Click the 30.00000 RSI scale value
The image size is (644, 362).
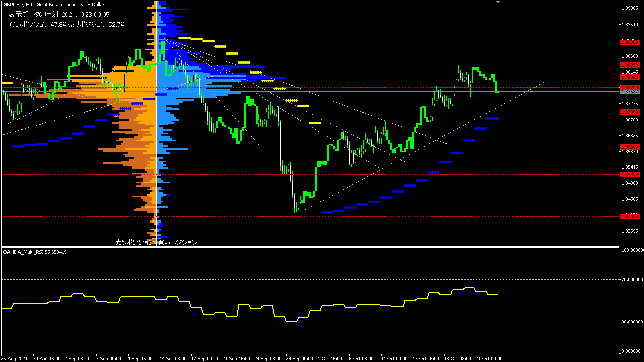click(x=631, y=322)
